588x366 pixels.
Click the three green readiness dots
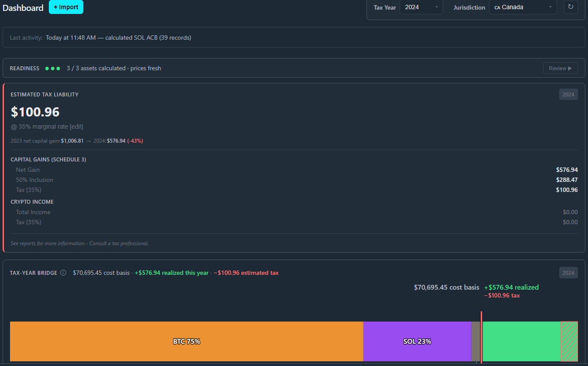[x=53, y=68]
